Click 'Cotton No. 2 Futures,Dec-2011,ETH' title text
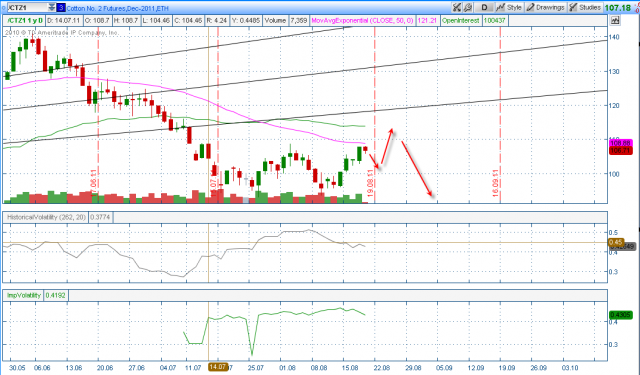The image size is (640, 375). pyautogui.click(x=118, y=8)
